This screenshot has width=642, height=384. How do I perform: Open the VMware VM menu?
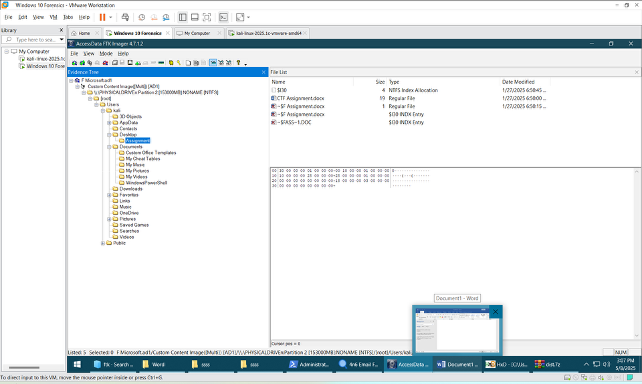tap(53, 17)
